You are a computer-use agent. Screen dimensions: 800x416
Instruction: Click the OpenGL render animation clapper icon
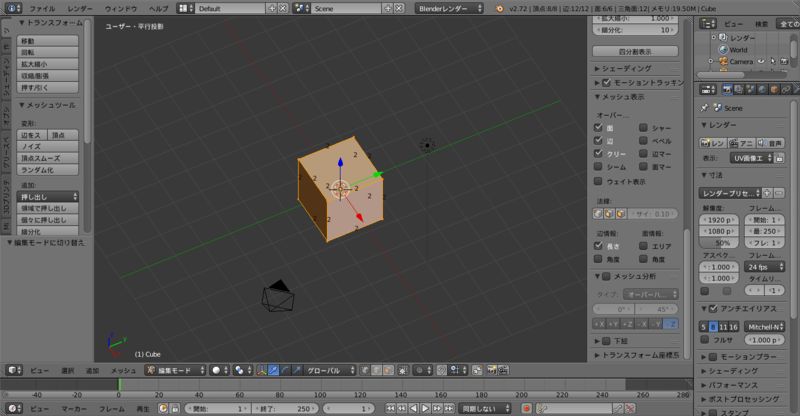point(503,370)
